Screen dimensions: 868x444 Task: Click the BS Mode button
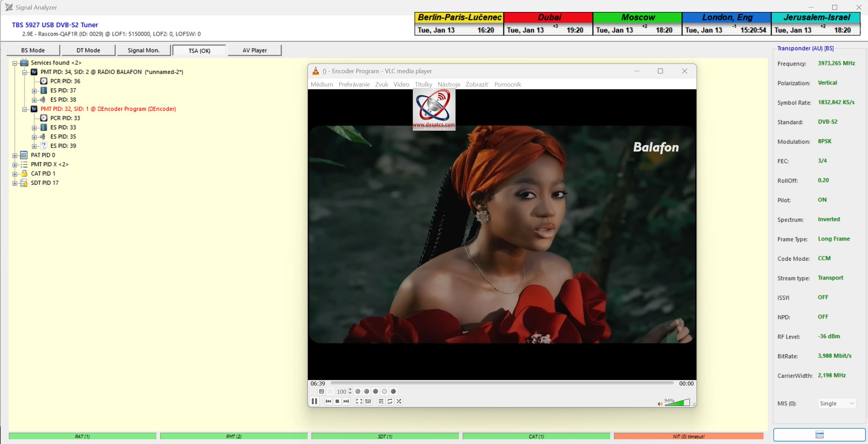tap(33, 50)
